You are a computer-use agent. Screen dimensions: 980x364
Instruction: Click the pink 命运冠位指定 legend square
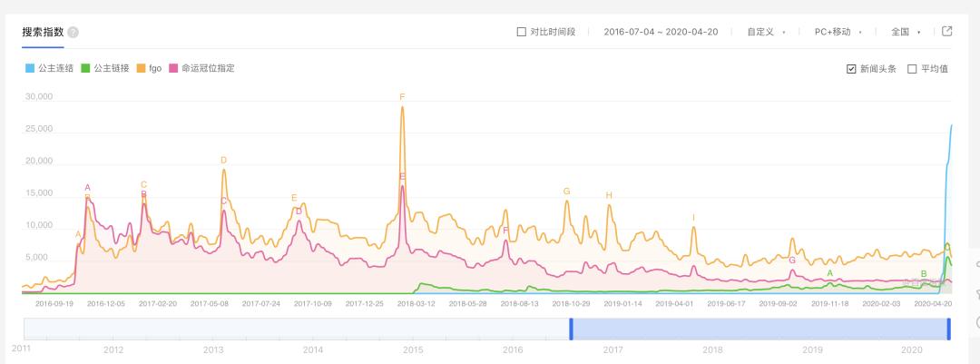(173, 68)
